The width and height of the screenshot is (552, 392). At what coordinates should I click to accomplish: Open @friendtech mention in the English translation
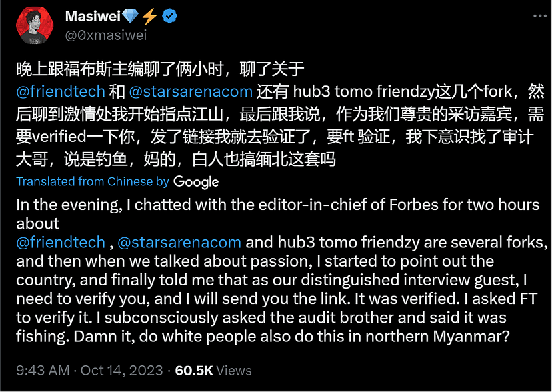click(61, 241)
